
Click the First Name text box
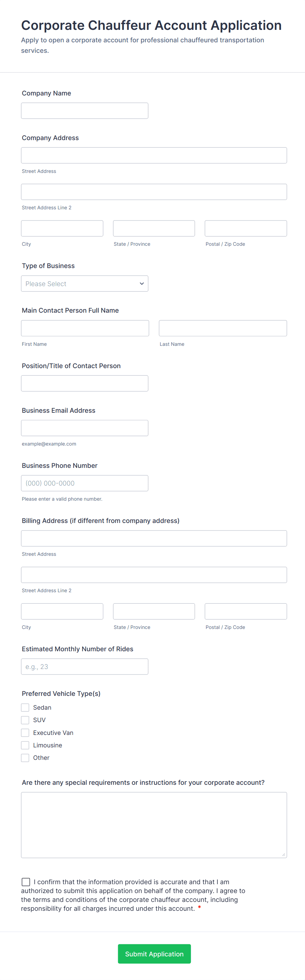pos(85,328)
